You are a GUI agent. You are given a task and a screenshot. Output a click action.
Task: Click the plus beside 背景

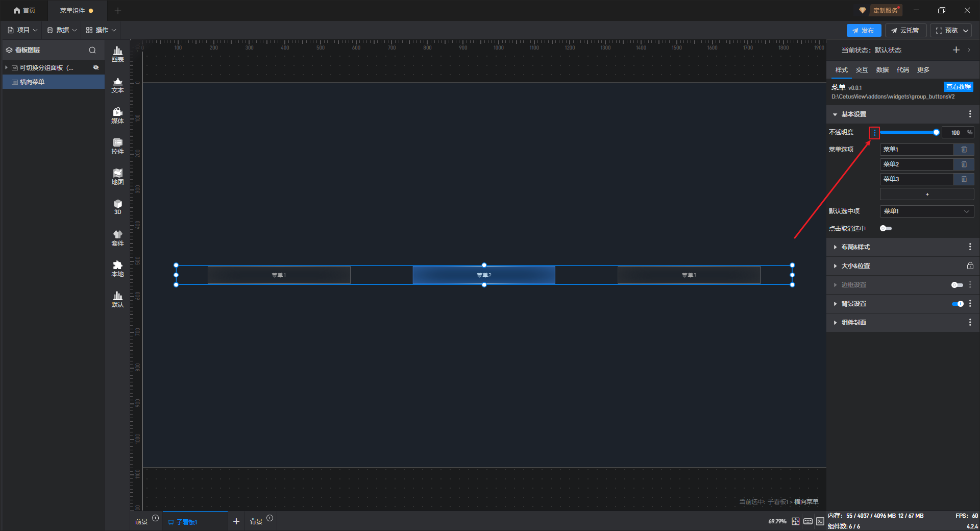(270, 518)
